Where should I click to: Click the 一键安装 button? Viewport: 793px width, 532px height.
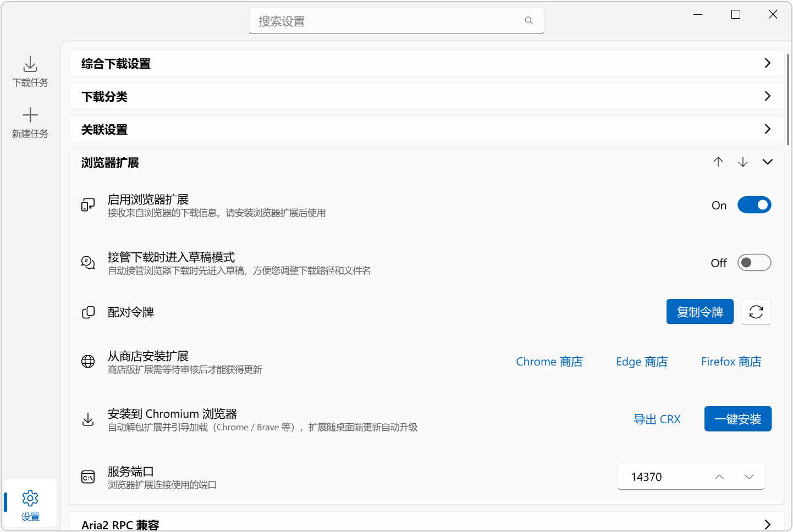pos(738,419)
